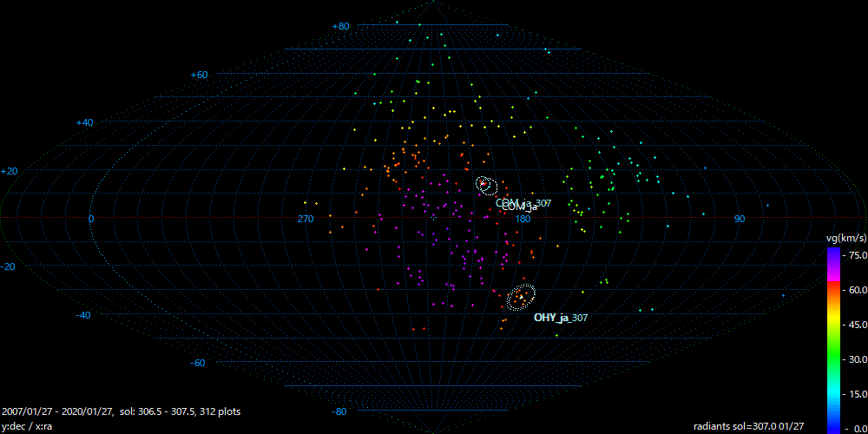The height and width of the screenshot is (434, 868).
Task: Click the -80 declination axis label
Action: (340, 411)
